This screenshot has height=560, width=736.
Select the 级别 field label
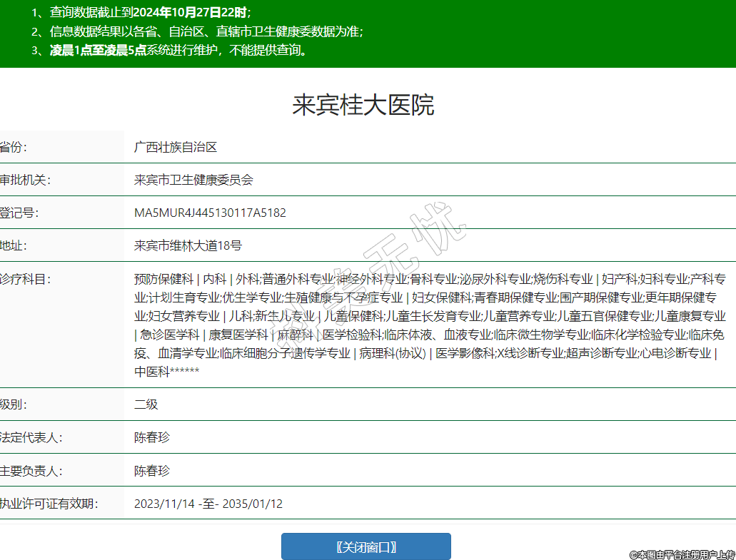click(13, 404)
